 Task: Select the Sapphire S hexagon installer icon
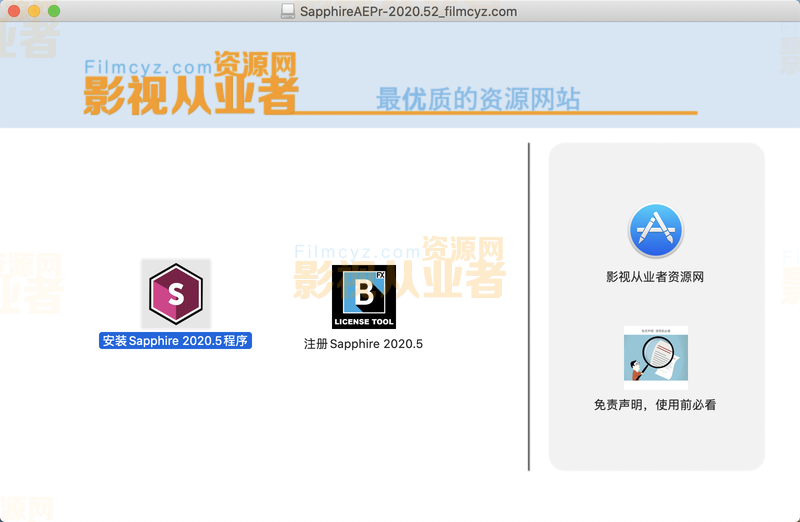click(x=176, y=294)
